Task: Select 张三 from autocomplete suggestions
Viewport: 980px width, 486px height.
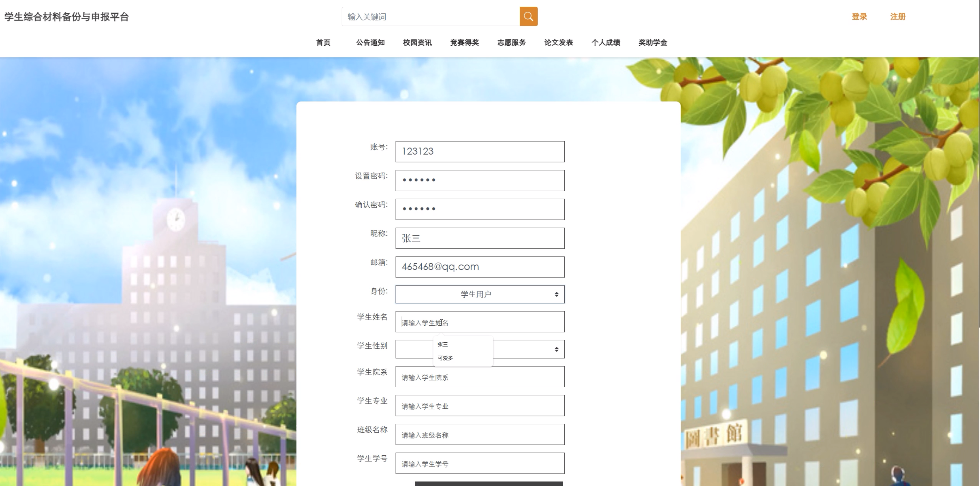Action: [443, 345]
